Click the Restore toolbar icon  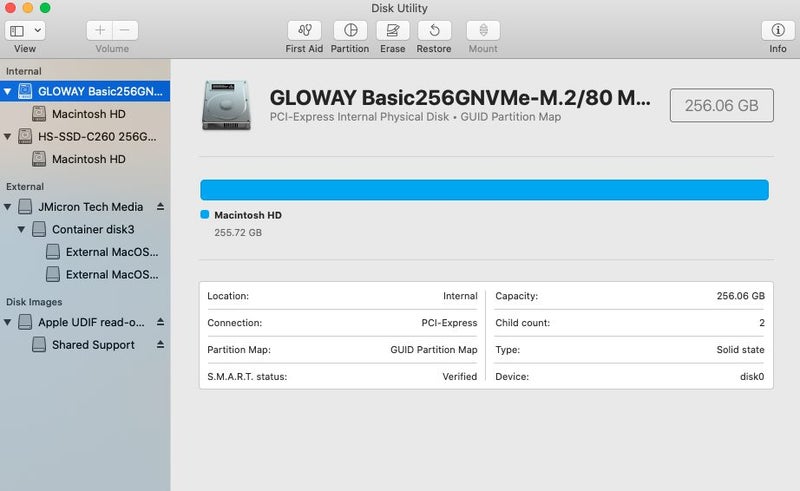click(434, 31)
